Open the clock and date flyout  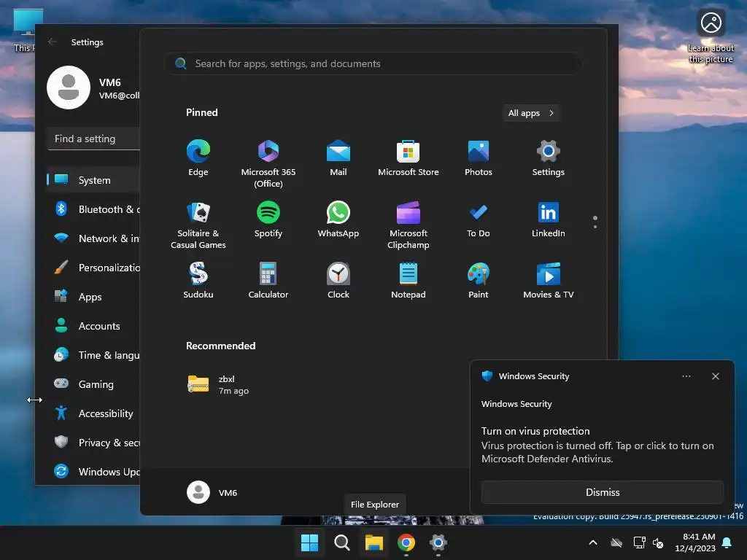pyautogui.click(x=695, y=542)
